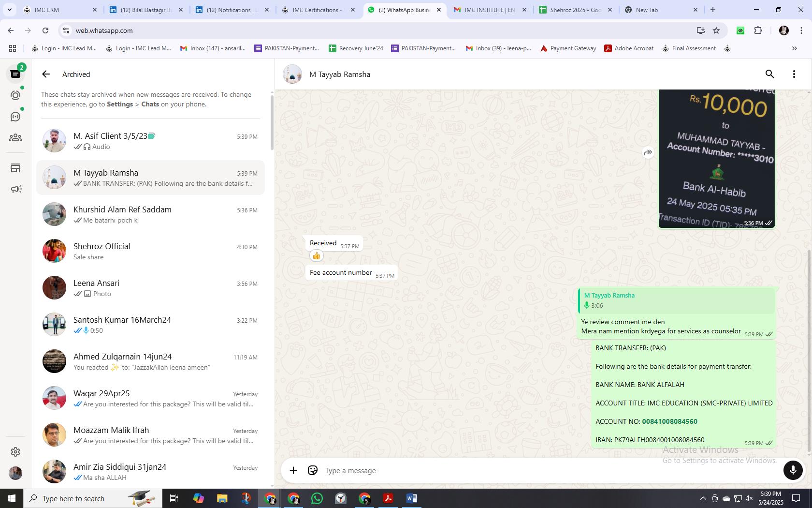Image resolution: width=812 pixels, height=508 pixels.
Task: Open Chrome three-dot menu
Action: click(801, 30)
